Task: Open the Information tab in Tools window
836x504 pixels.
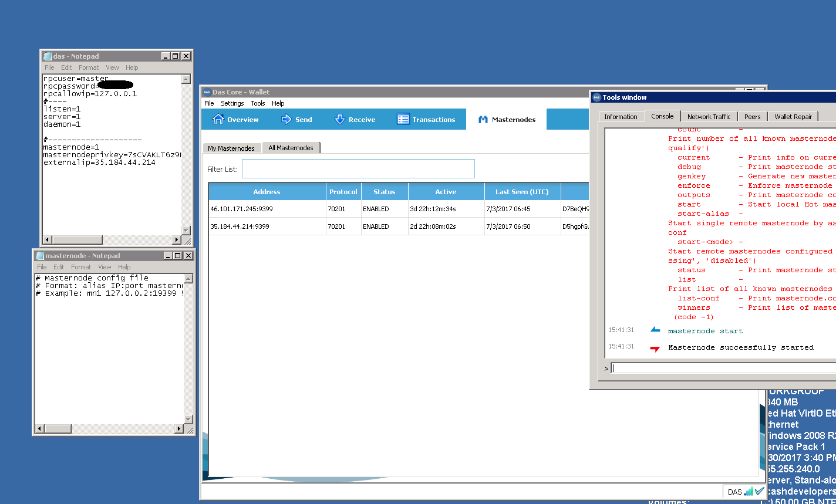Action: click(621, 117)
